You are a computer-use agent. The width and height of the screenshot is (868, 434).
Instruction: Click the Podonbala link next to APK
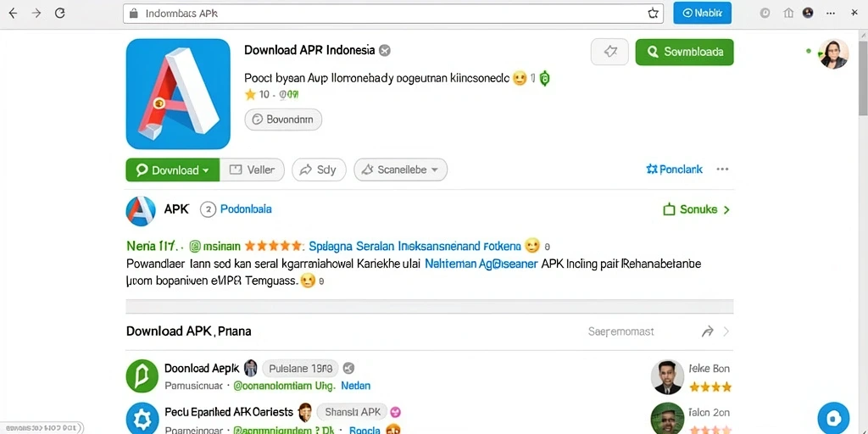coord(246,209)
